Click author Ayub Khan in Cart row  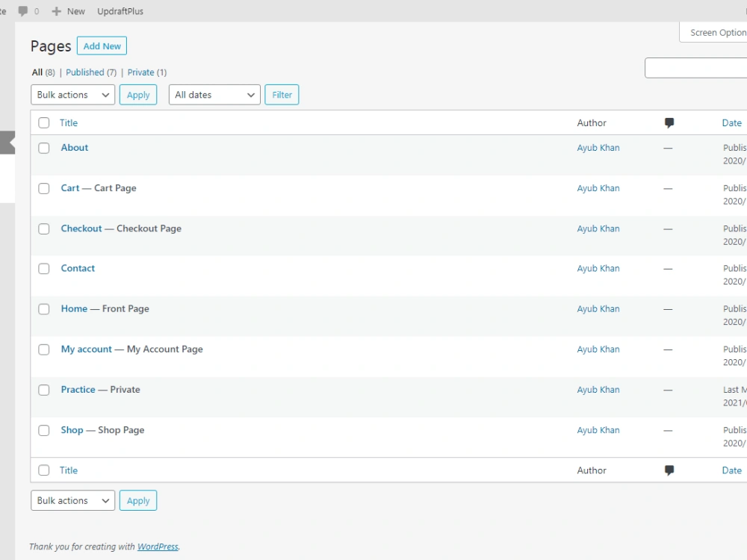pos(598,188)
